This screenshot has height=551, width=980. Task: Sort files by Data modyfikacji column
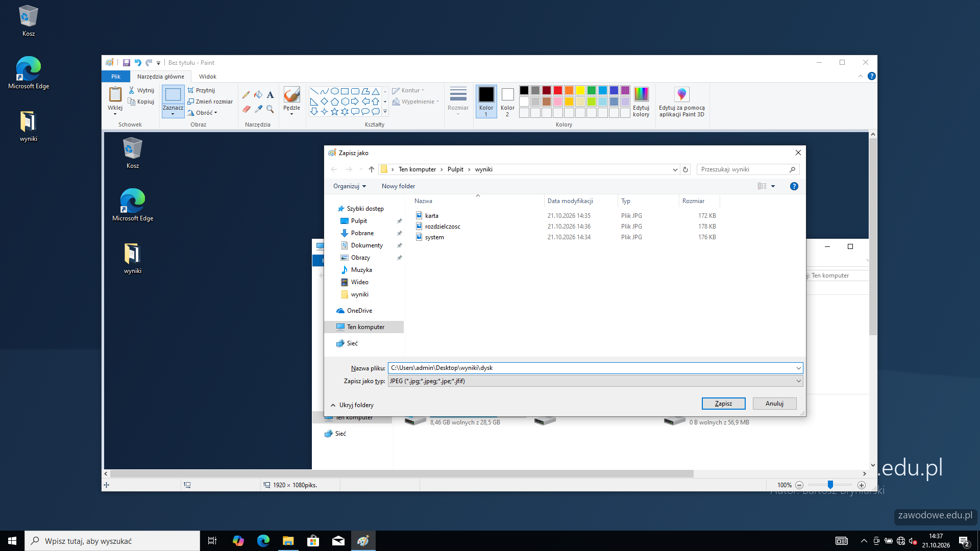580,201
